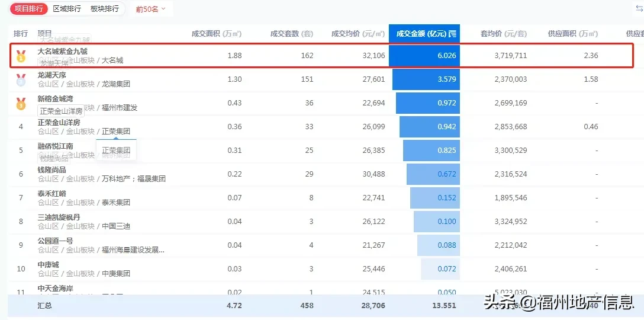Open project 泰禾红峪
This screenshot has height=320, width=644.
coord(51,194)
